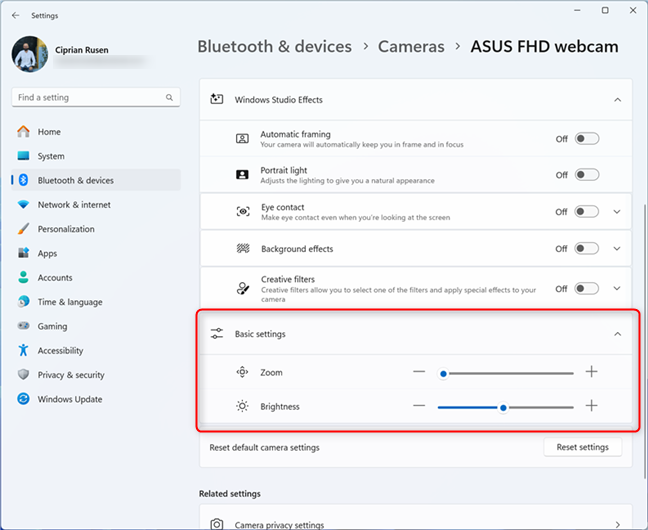Click the Cameras breadcrumb link

tap(411, 46)
